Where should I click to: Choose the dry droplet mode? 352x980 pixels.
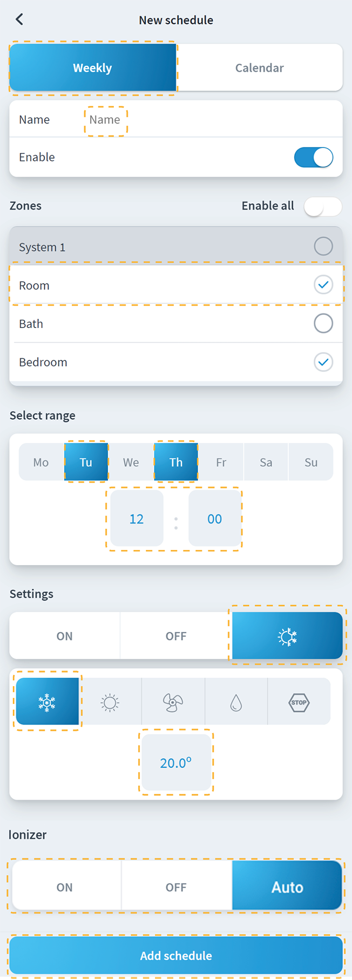tap(236, 702)
